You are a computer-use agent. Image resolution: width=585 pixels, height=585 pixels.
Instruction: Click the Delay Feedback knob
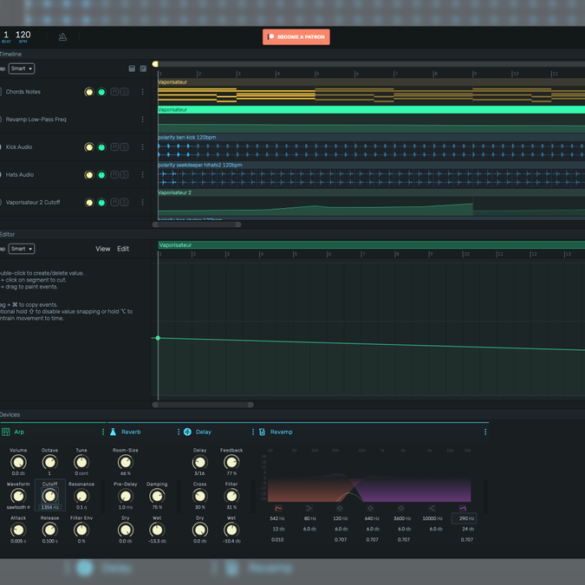click(x=231, y=462)
